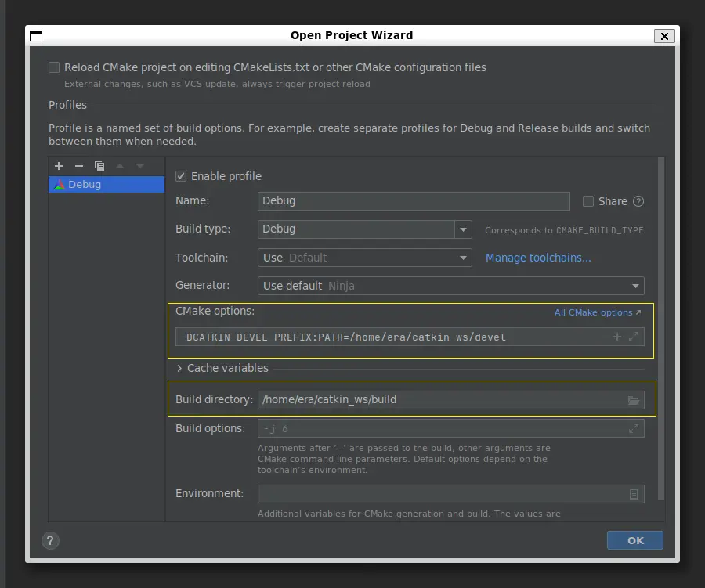Open the Manage toolchains link
This screenshot has width=705, height=588.
538,258
